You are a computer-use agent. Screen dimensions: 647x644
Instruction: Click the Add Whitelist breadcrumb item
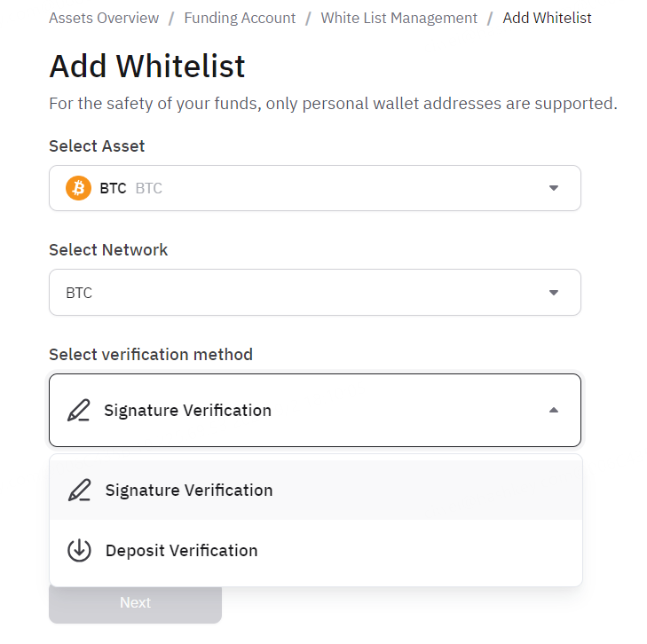tap(547, 18)
